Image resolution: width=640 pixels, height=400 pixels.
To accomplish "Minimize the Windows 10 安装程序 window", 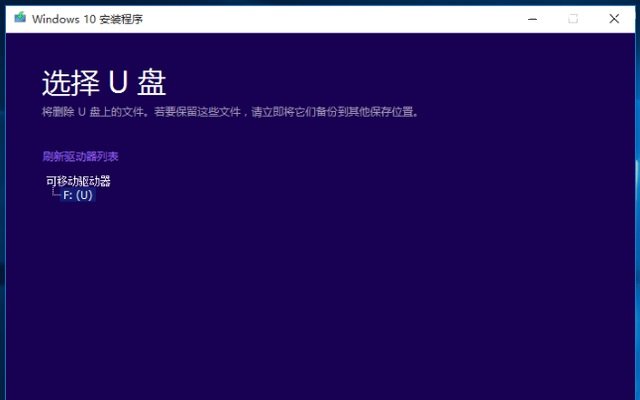I will 532,19.
